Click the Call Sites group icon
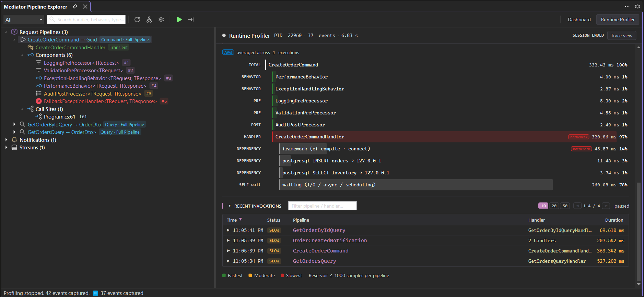Screen dimensions: 644x297 (x=31, y=109)
